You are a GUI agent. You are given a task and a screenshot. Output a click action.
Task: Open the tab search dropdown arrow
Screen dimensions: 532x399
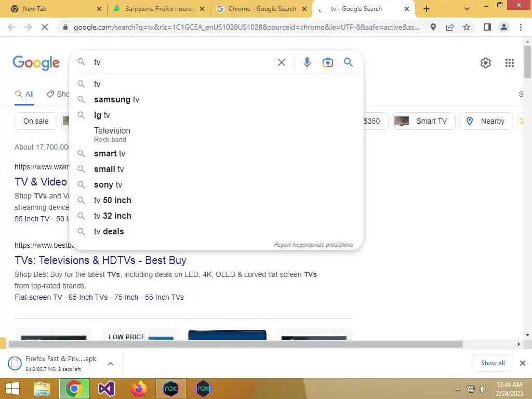pyautogui.click(x=467, y=9)
